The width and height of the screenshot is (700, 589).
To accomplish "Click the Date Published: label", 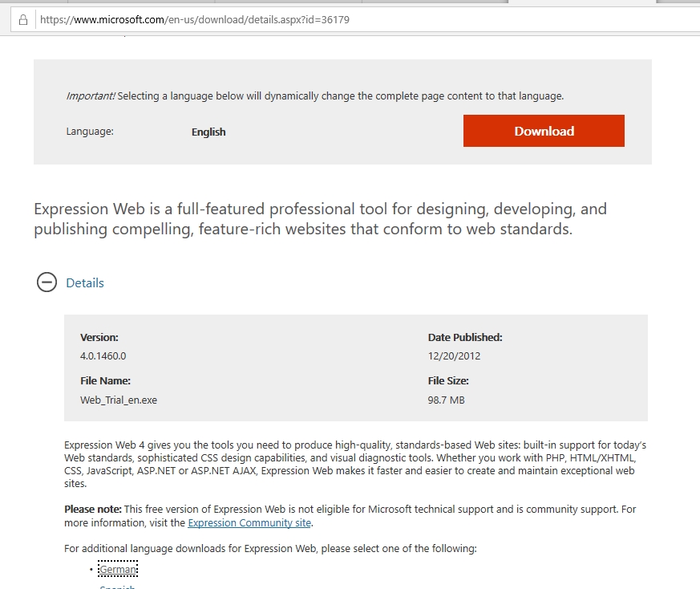I will pos(465,337).
